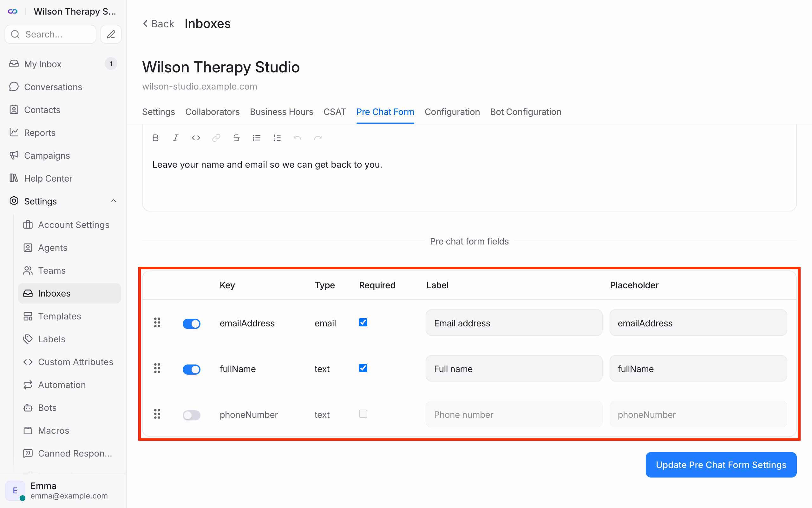Open the Configuration tab
Image resolution: width=812 pixels, height=508 pixels.
[452, 112]
